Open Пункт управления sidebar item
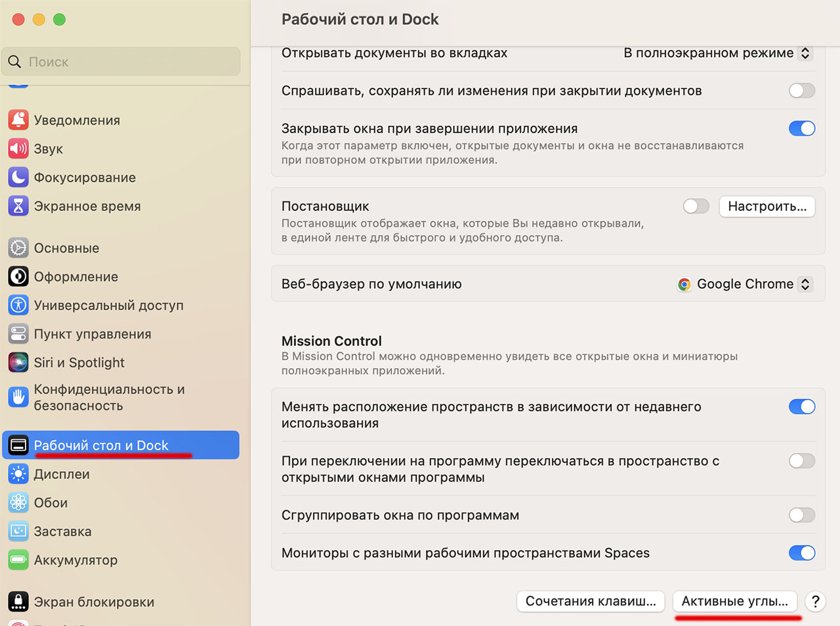 (93, 334)
